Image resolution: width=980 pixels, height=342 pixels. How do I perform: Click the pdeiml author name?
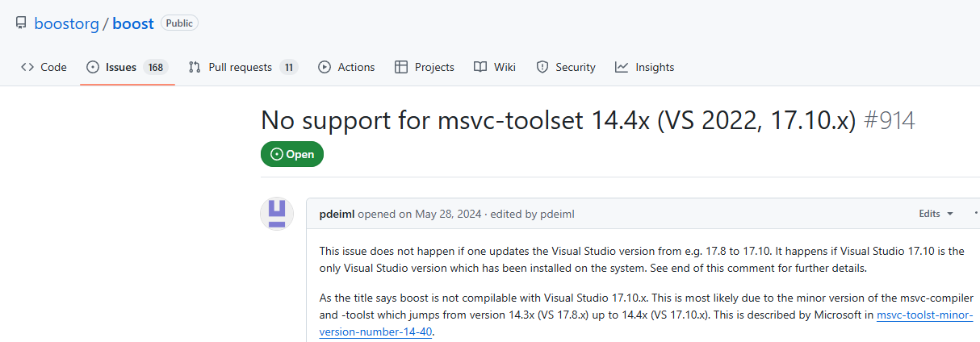pos(337,214)
